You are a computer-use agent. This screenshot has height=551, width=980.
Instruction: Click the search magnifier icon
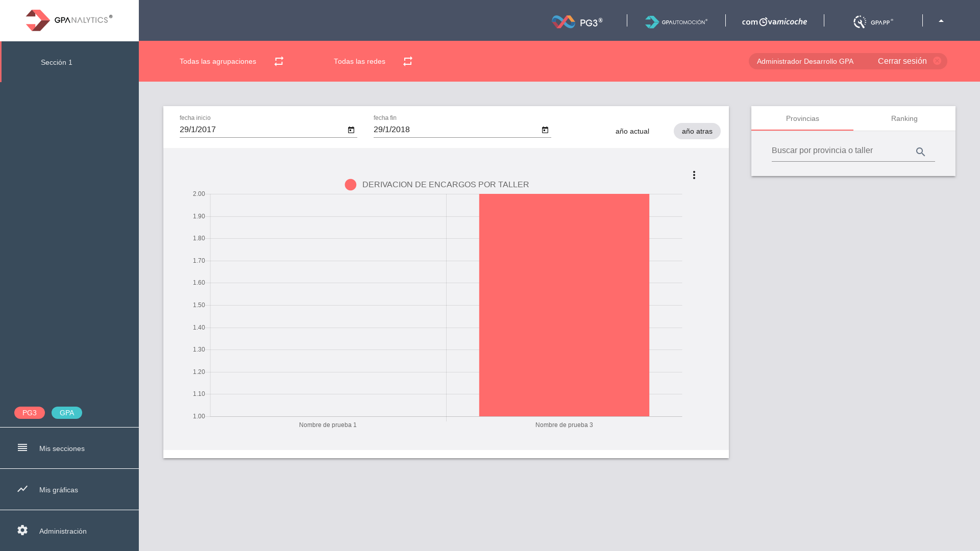point(920,152)
